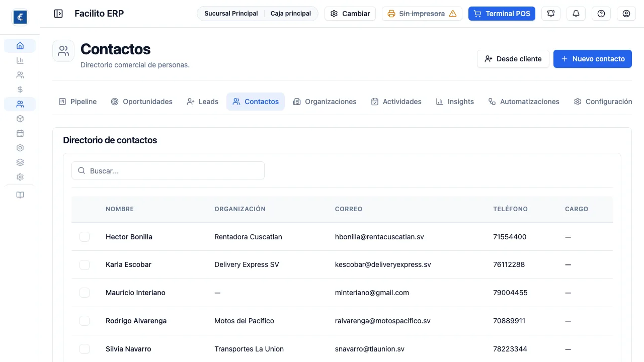Click the Desde cliente button
Image resolution: width=644 pixels, height=362 pixels.
pos(513,59)
